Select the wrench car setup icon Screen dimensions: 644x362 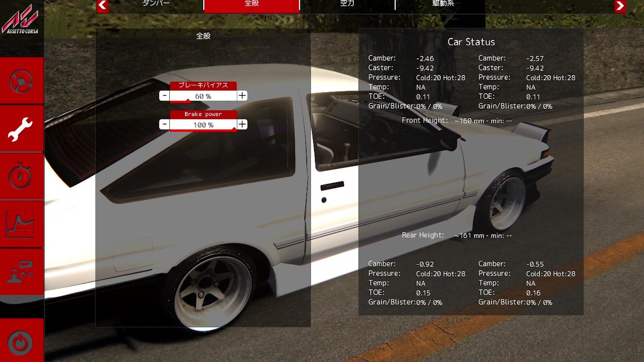coord(21,129)
